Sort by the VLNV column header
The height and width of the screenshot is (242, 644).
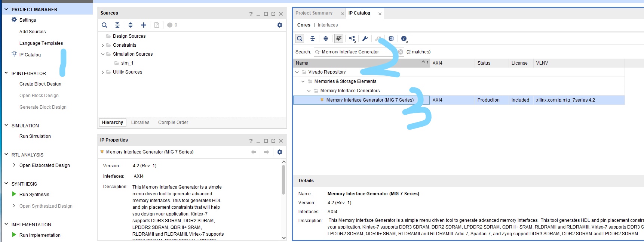tap(580, 63)
